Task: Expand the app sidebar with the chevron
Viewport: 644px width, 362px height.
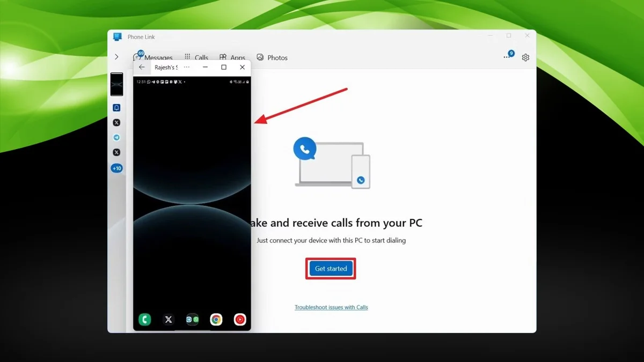Action: point(117,56)
